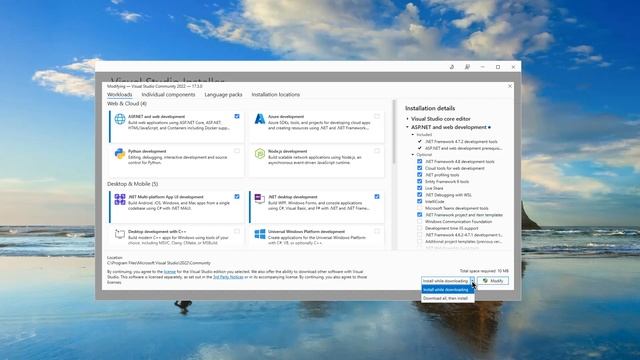640x360 pixels.
Task: Uncheck .NET profiling tools option
Action: click(420, 175)
